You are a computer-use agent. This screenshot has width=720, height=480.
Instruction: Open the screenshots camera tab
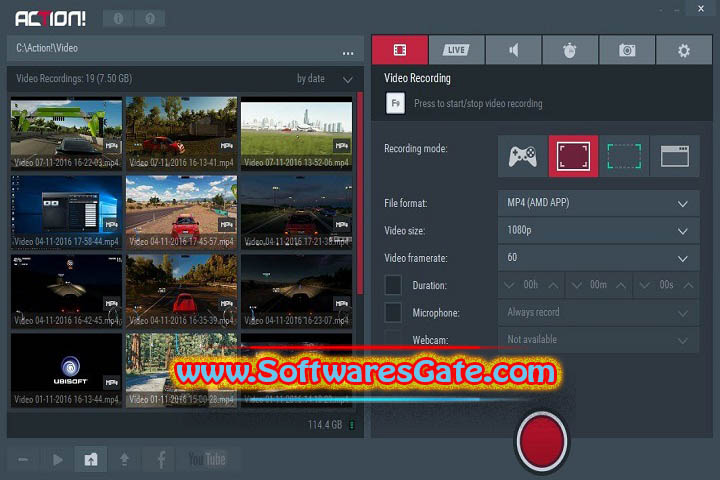pos(627,50)
